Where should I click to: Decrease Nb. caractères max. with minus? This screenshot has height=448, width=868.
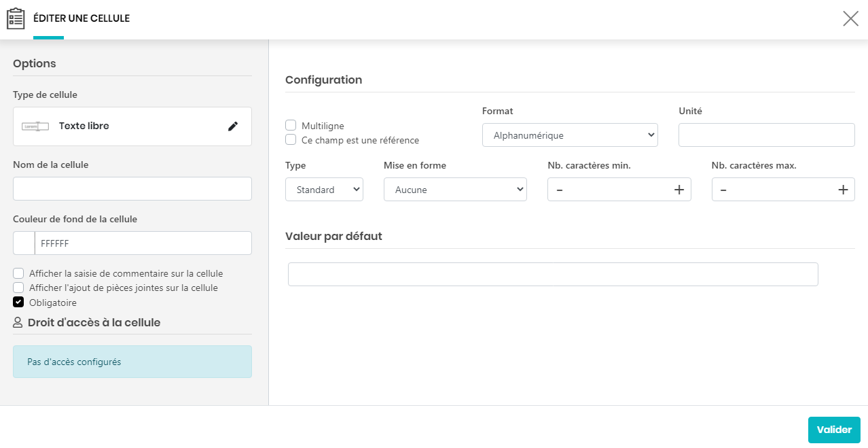click(x=723, y=190)
